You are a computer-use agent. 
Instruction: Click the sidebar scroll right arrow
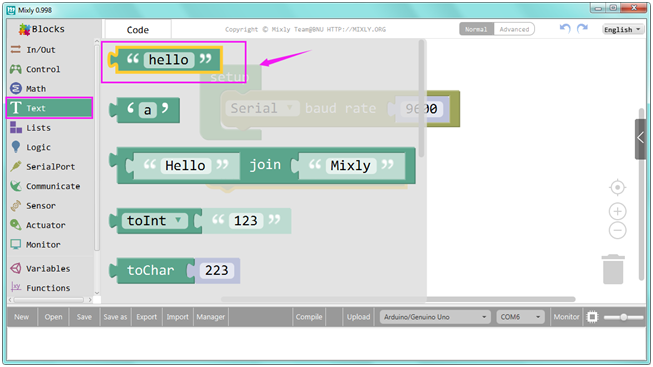pyautogui.click(x=90, y=300)
